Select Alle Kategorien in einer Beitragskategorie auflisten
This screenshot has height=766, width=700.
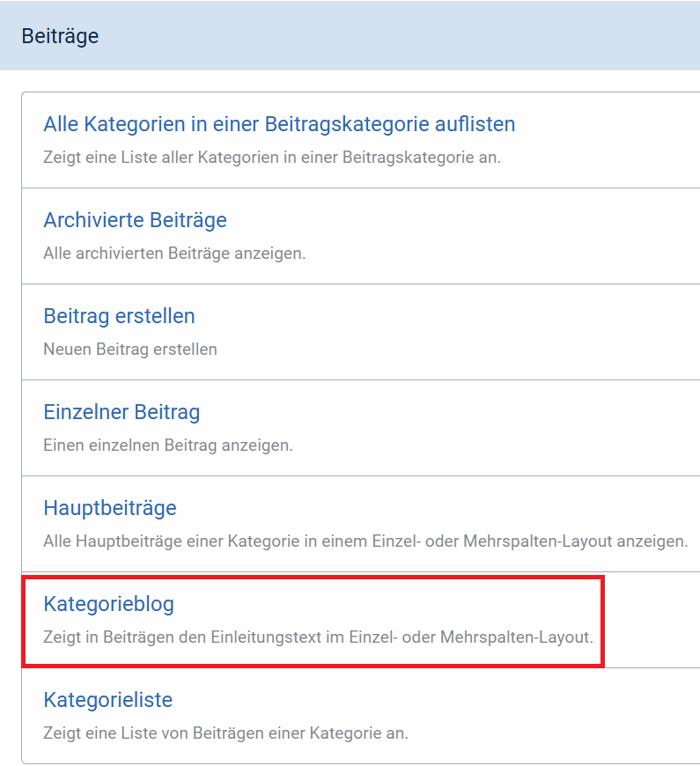pyautogui.click(x=279, y=124)
